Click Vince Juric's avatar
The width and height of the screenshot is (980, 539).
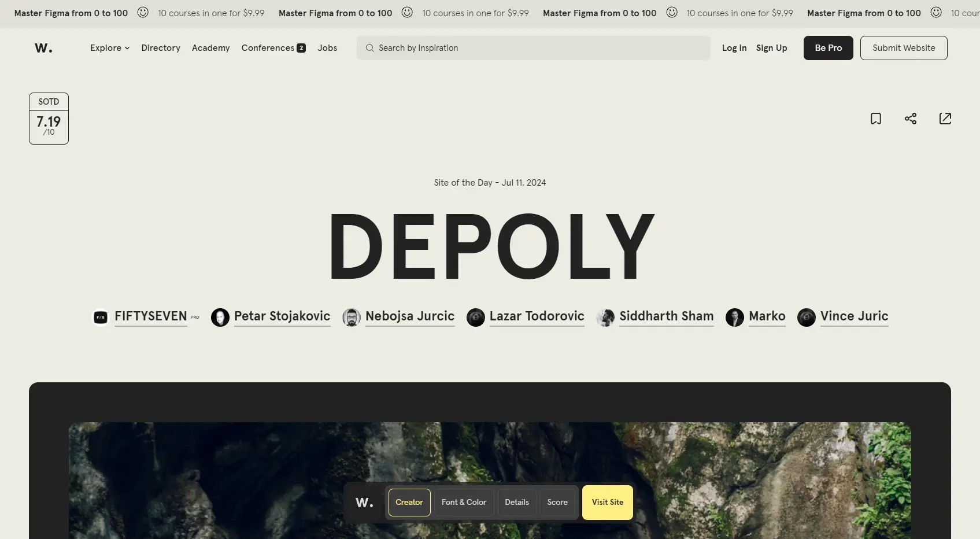807,317
